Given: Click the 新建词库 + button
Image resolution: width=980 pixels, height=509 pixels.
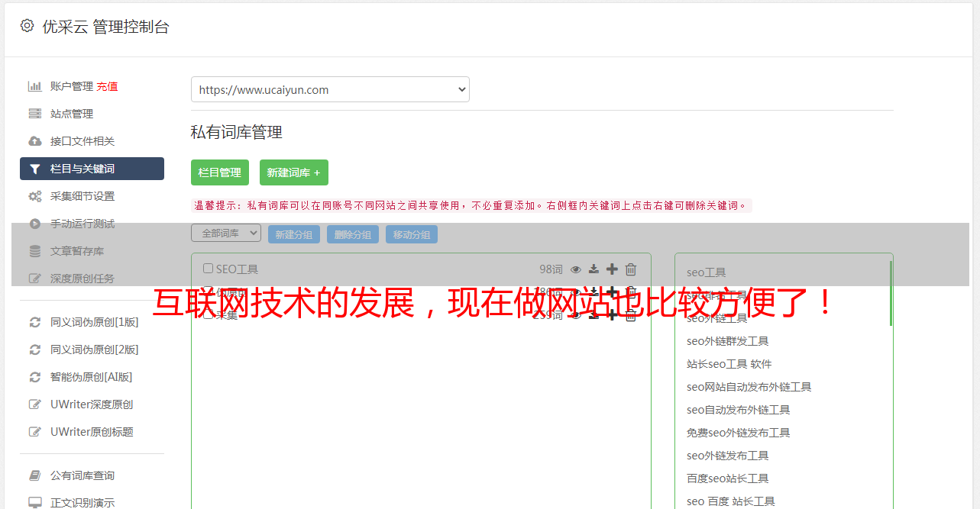Looking at the screenshot, I should (x=294, y=172).
